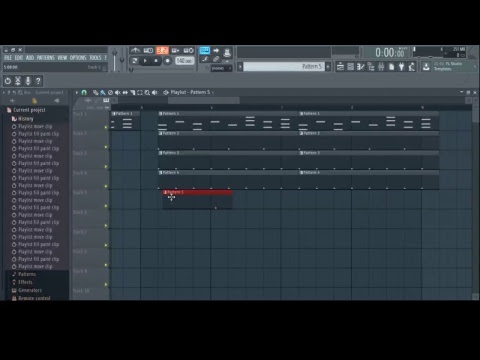
Task: Open the VIEW menu
Action: [62, 58]
